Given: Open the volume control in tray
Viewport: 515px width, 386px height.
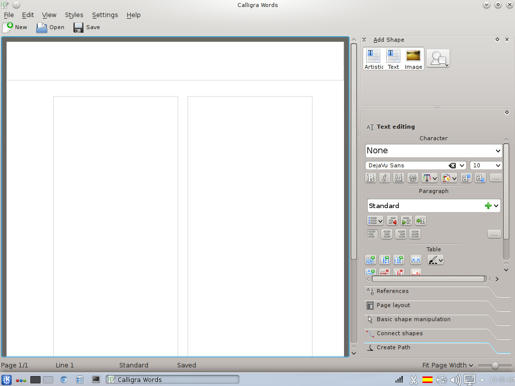Looking at the screenshot, I should [x=455, y=379].
